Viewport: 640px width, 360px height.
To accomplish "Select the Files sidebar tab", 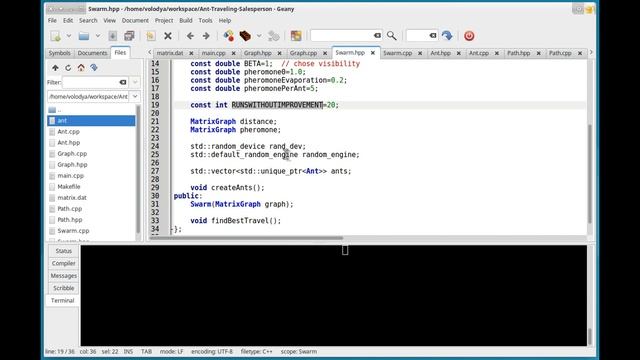I will [x=120, y=53].
